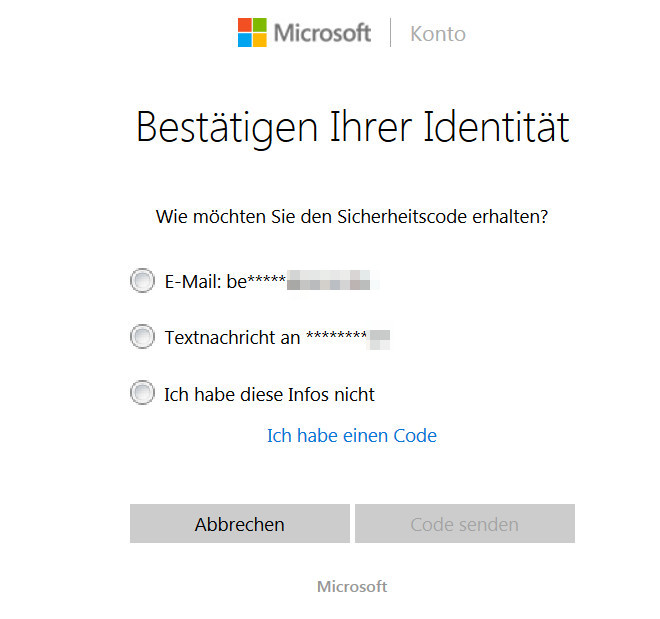Click the four-color Microsoft logo icon

252,32
